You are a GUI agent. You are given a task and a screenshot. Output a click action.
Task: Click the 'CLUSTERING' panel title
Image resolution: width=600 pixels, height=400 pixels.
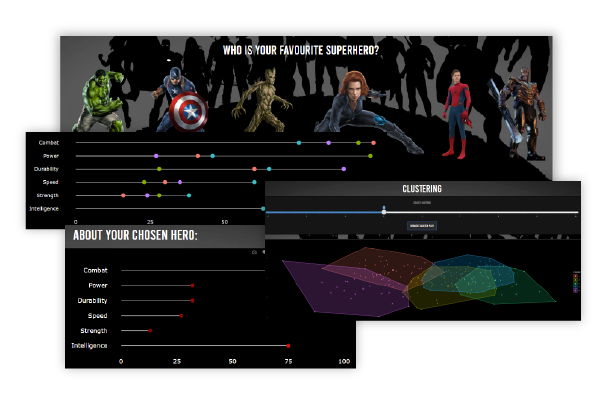pos(422,189)
